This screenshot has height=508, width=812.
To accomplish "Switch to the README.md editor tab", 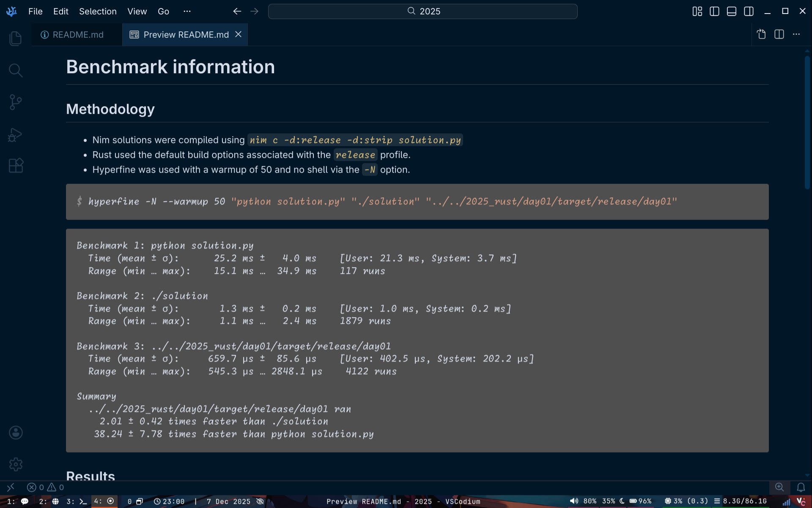I will (x=77, y=35).
